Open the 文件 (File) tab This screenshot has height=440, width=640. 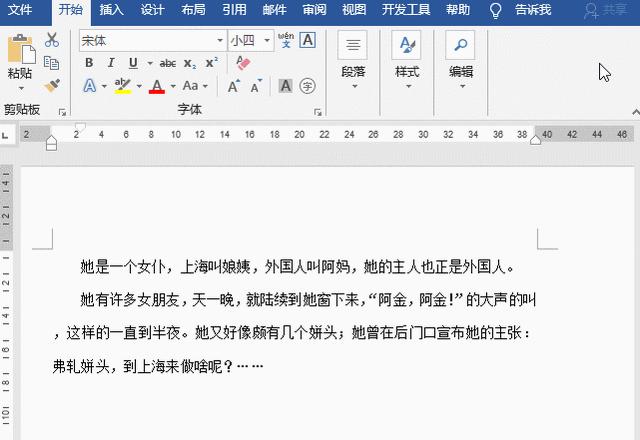coord(20,9)
